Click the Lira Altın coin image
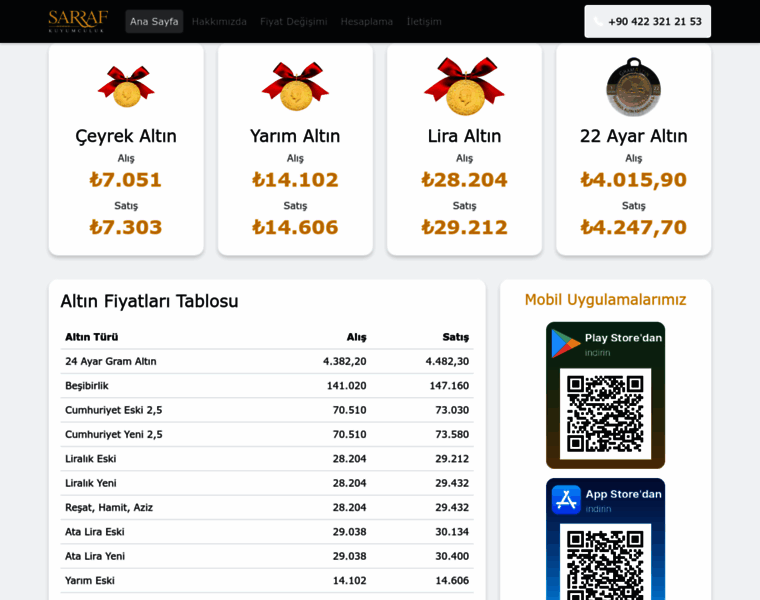Image resolution: width=760 pixels, height=600 pixels. [464, 85]
